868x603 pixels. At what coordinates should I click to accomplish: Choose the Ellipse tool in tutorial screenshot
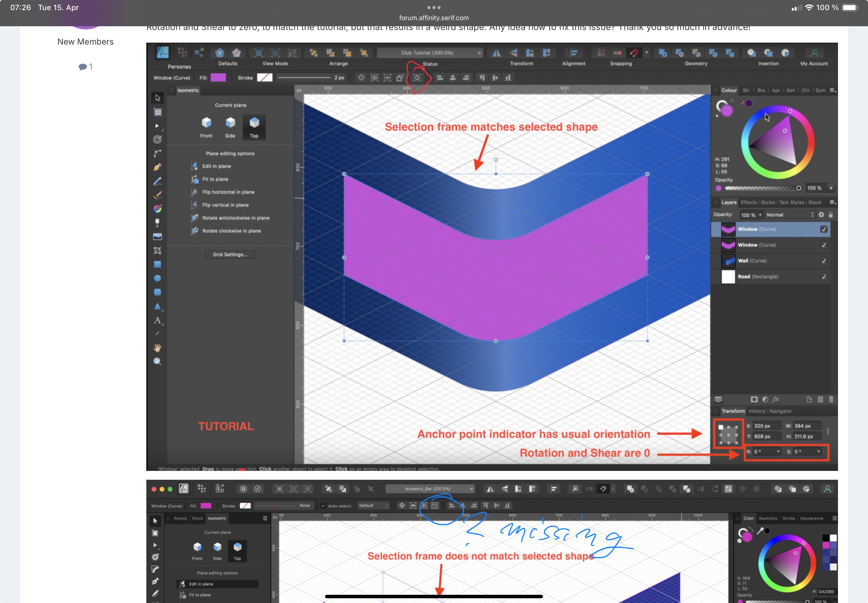click(x=157, y=278)
